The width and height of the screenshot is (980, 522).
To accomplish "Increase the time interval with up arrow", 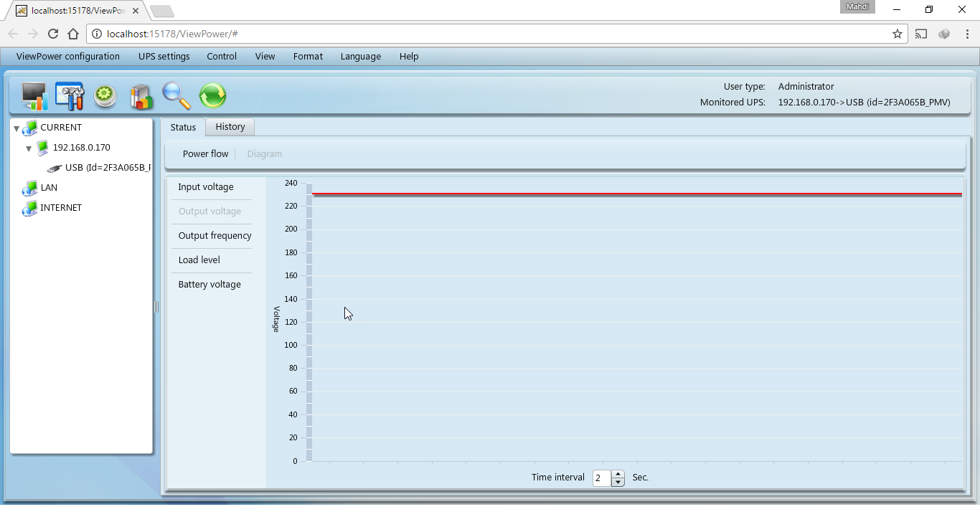I will click(x=618, y=474).
